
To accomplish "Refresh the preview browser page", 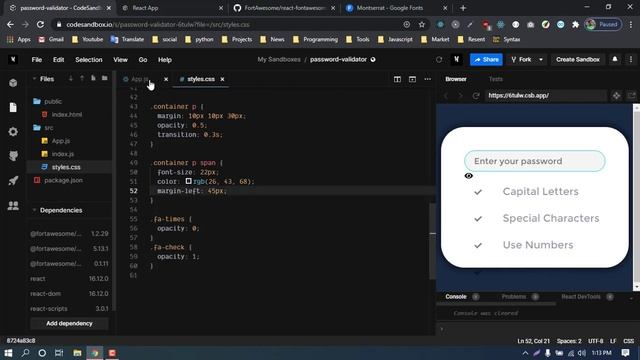I will click(x=476, y=96).
